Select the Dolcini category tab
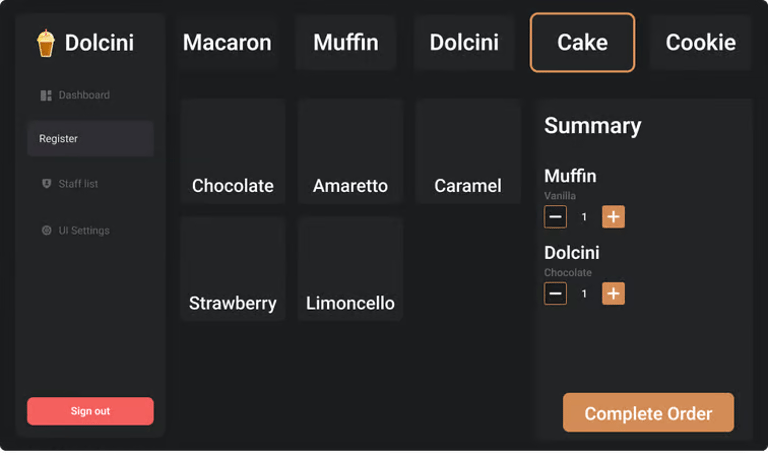Screen dimensions: 768x456 [464, 43]
